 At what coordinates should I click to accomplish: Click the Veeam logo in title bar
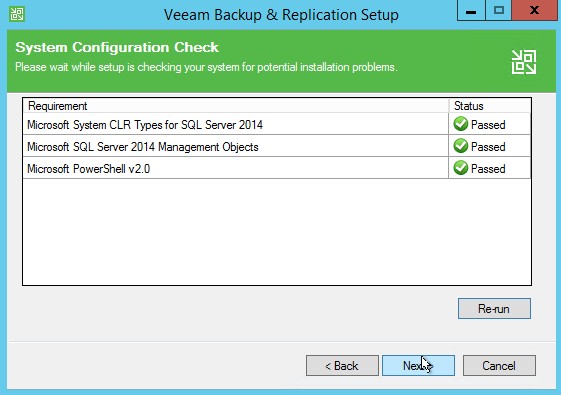point(17,14)
